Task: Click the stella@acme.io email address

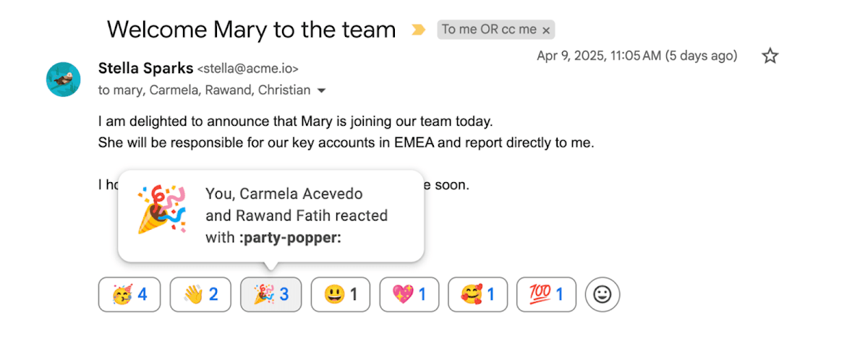Action: (x=248, y=69)
